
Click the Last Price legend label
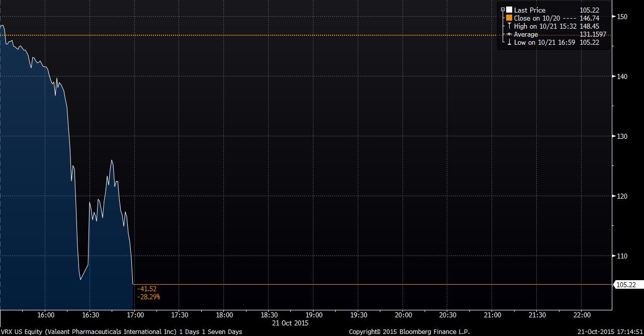[x=529, y=10]
